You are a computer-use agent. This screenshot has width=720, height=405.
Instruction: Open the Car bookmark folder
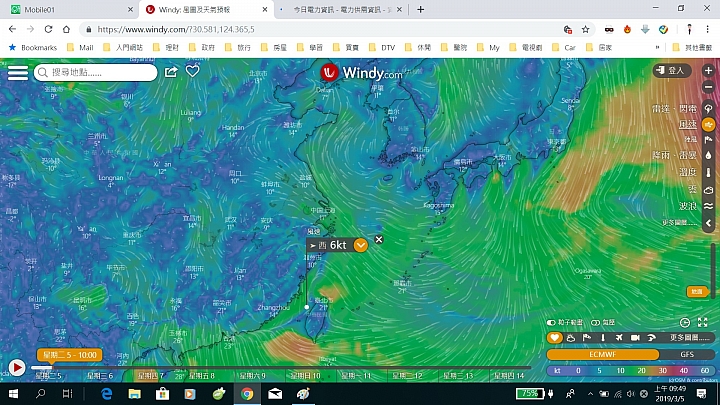[x=564, y=48]
